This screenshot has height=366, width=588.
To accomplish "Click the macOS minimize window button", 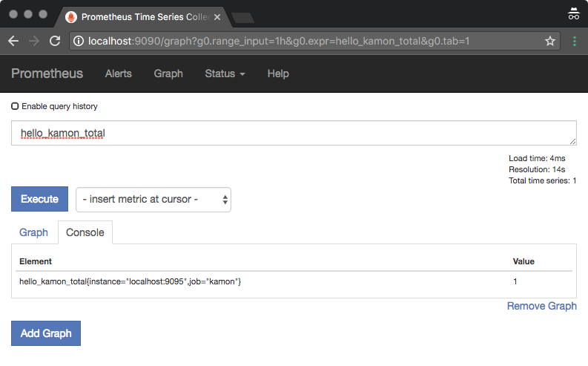I will point(28,14).
